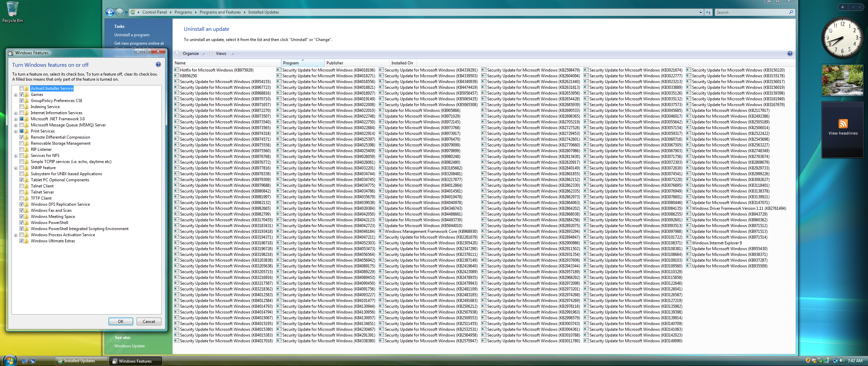This screenshot has width=868, height=366.
Task: Click the Forward arrow in Installed Updates window
Action: point(119,13)
